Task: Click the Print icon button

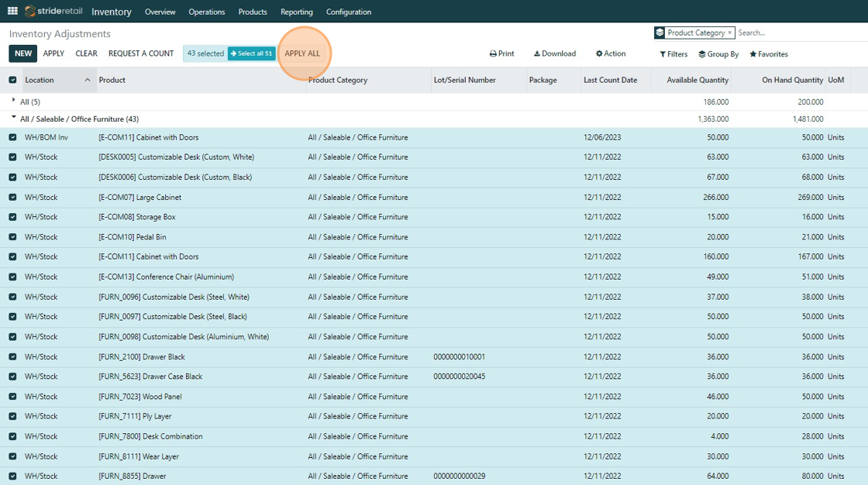Action: (x=501, y=54)
